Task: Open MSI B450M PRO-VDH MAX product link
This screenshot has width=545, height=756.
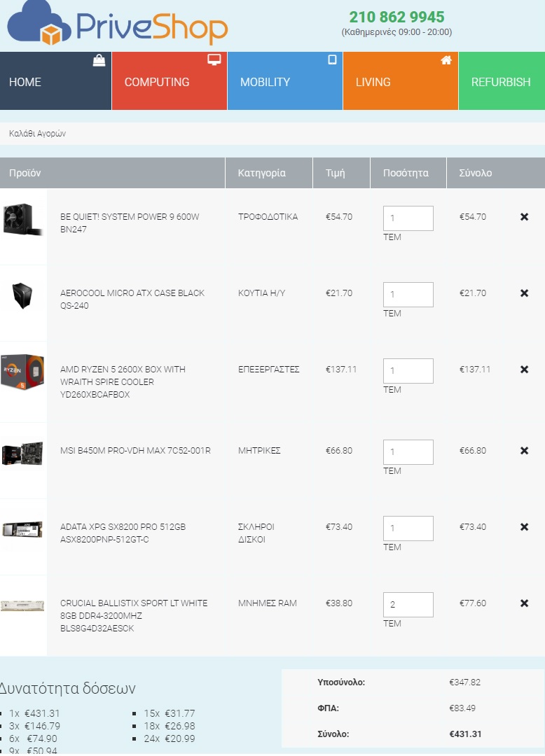Action: coord(135,450)
